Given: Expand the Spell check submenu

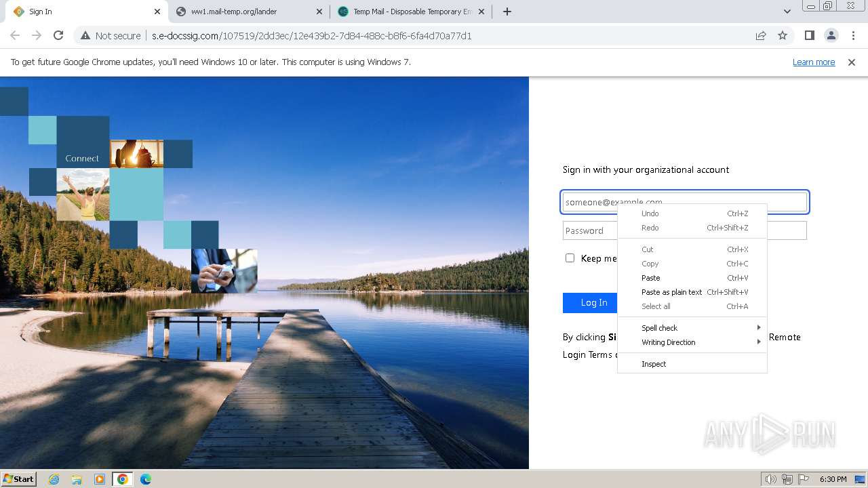Looking at the screenshot, I should (692, 328).
